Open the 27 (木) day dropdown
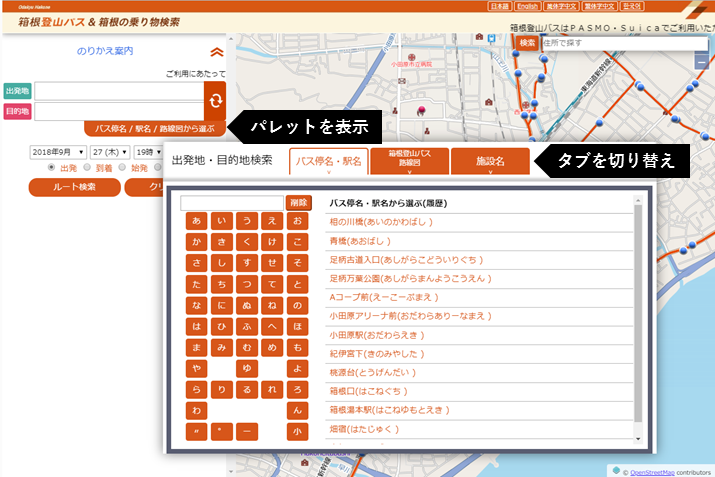Viewport: 715px width, 477px height. point(110,152)
